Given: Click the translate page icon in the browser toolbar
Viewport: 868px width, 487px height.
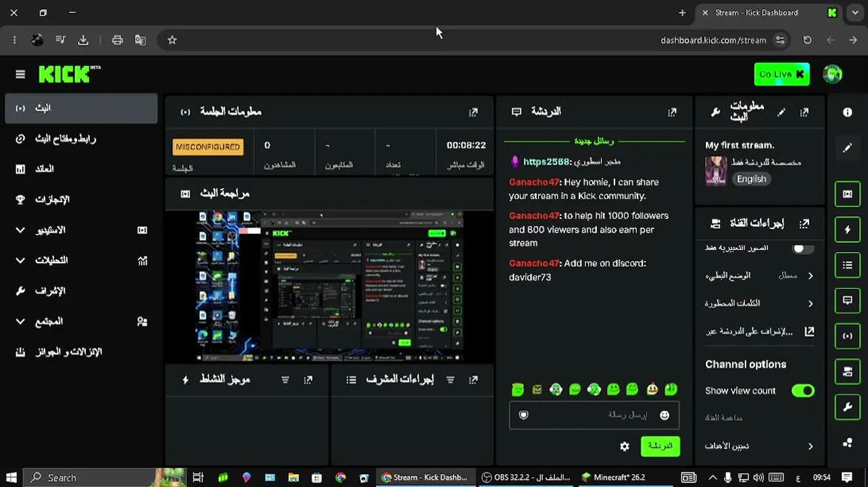Looking at the screenshot, I should point(141,40).
